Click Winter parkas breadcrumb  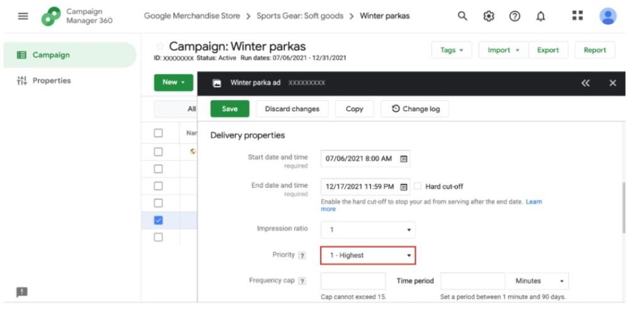click(384, 16)
